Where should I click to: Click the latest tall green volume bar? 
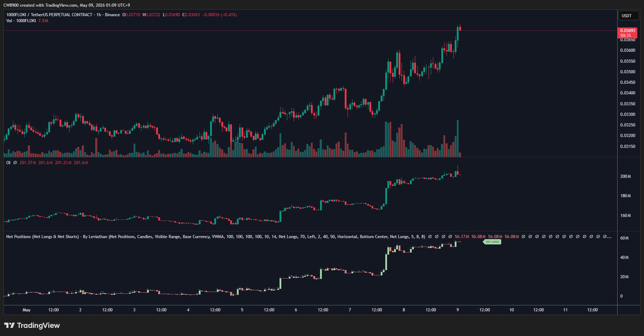pos(458,138)
